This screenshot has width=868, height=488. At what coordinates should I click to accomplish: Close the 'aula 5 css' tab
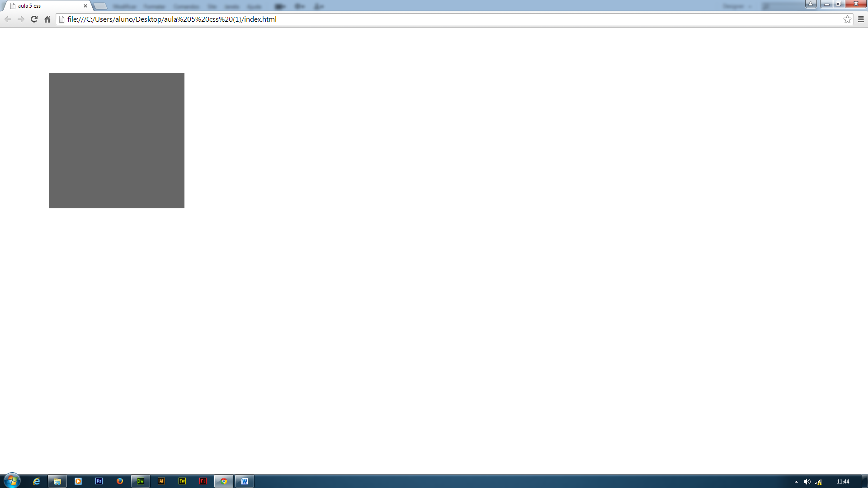point(85,6)
